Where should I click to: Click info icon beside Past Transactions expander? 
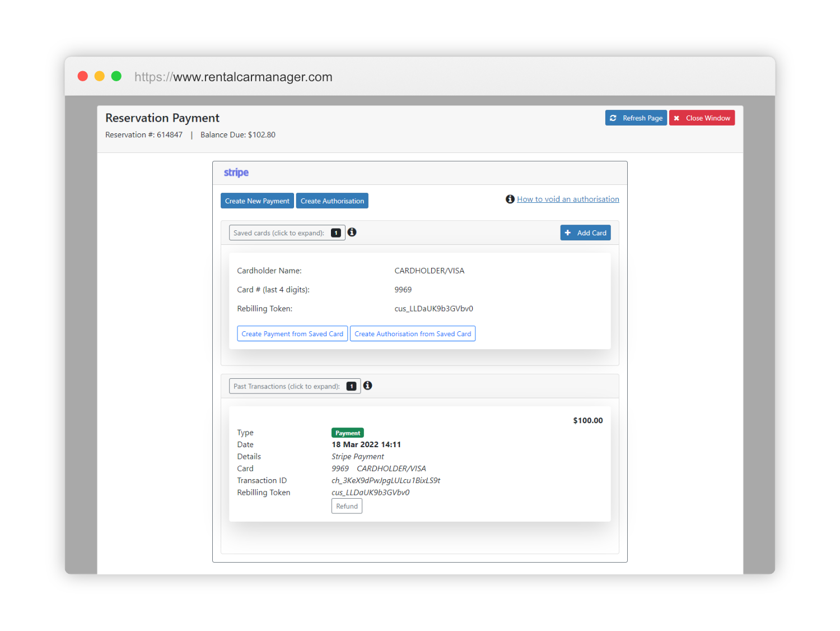point(367,386)
